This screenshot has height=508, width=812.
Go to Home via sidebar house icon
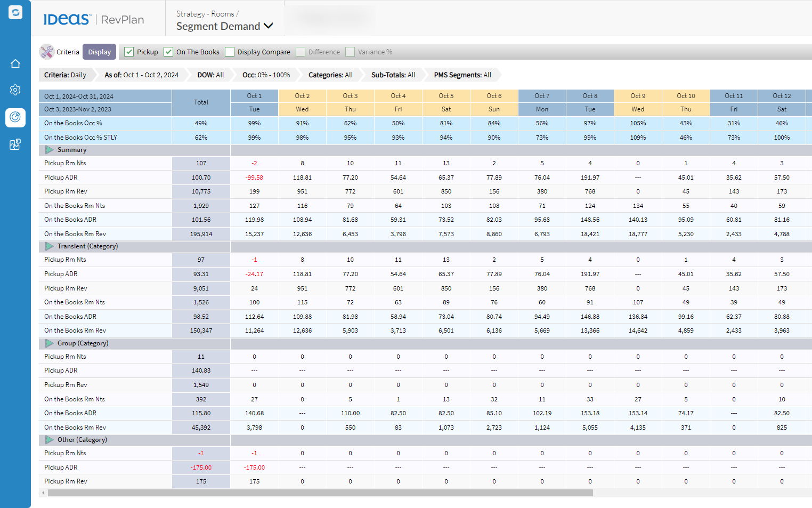[15, 64]
